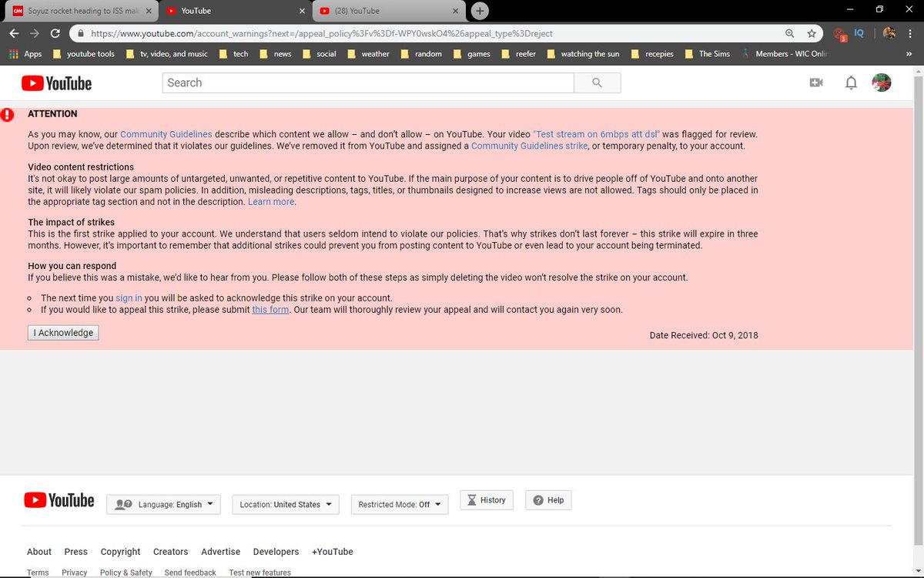Image resolution: width=924 pixels, height=578 pixels.
Task: Click the Learn more link
Action: 271,202
